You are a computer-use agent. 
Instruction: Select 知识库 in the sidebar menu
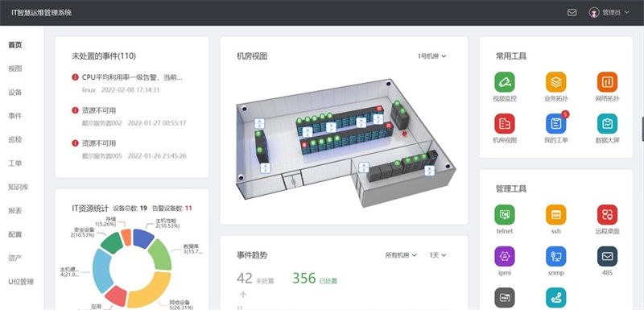point(18,188)
